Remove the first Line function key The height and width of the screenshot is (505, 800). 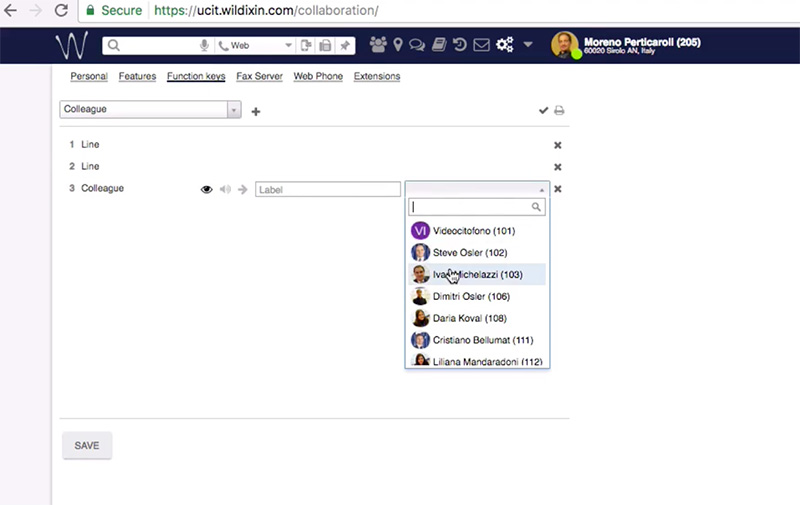558,145
